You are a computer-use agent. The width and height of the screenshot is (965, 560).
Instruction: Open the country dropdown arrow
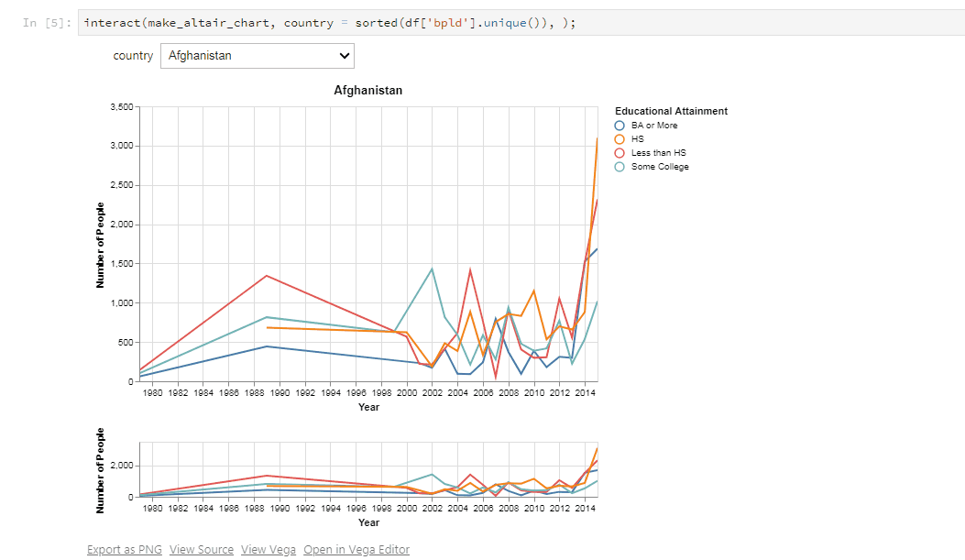(x=344, y=56)
